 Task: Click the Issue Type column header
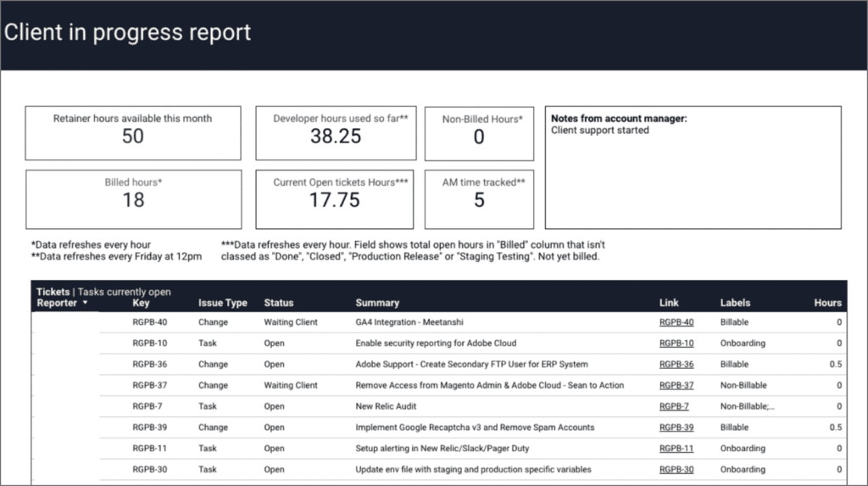point(222,303)
